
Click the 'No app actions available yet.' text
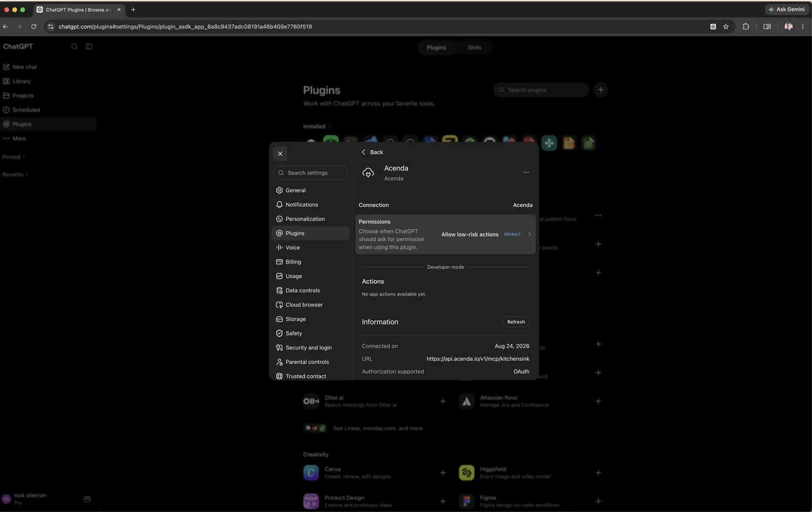tap(394, 294)
